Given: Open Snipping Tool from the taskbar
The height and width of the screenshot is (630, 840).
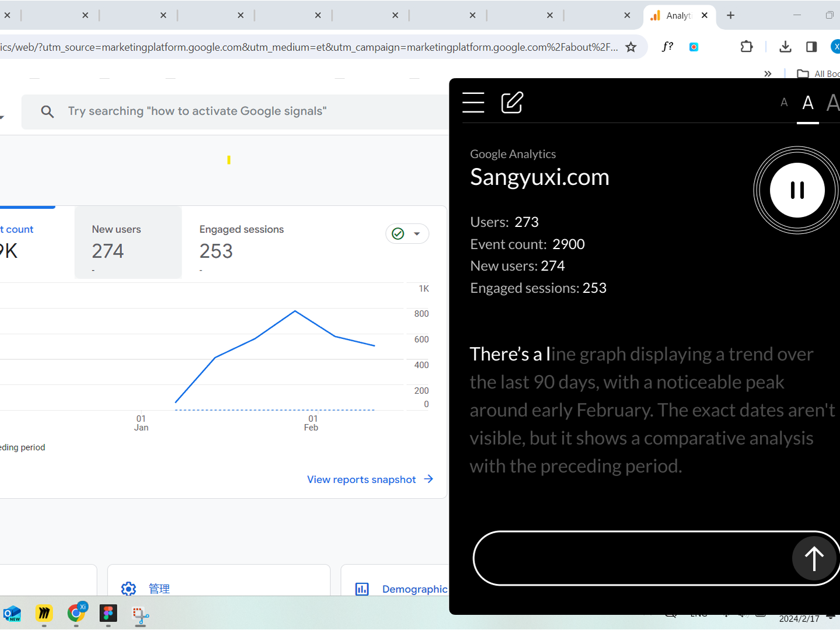Looking at the screenshot, I should click(x=141, y=615).
